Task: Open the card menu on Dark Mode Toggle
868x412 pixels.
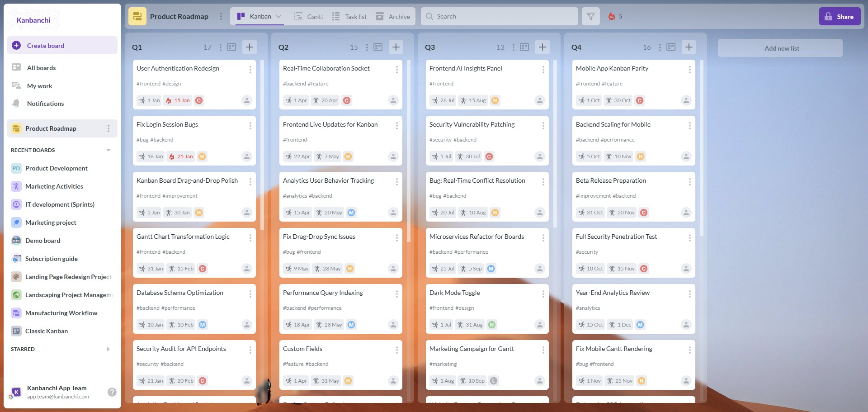Action: pyautogui.click(x=543, y=294)
